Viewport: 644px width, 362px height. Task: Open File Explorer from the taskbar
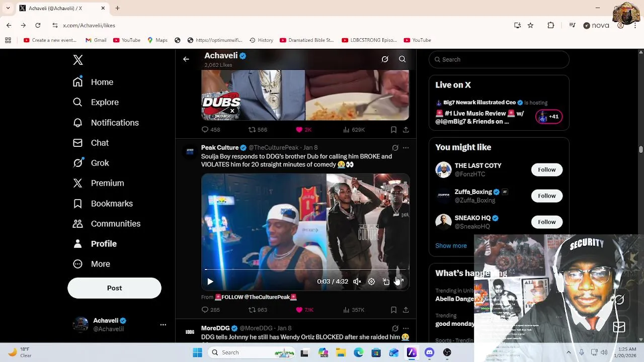click(x=341, y=352)
